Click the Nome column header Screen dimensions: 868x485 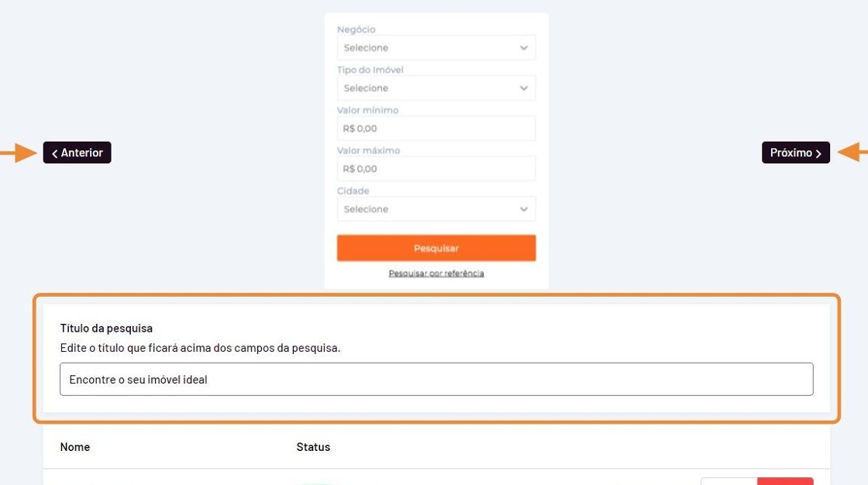(75, 447)
